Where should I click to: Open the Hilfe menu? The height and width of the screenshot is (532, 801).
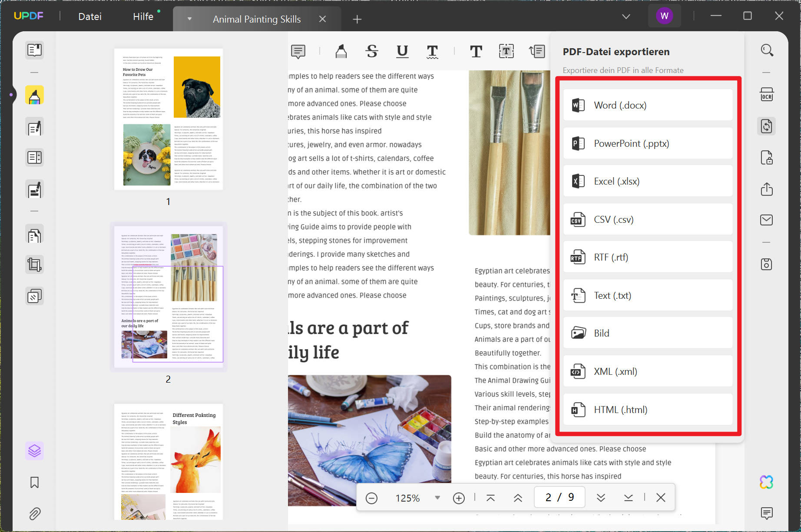pos(143,17)
